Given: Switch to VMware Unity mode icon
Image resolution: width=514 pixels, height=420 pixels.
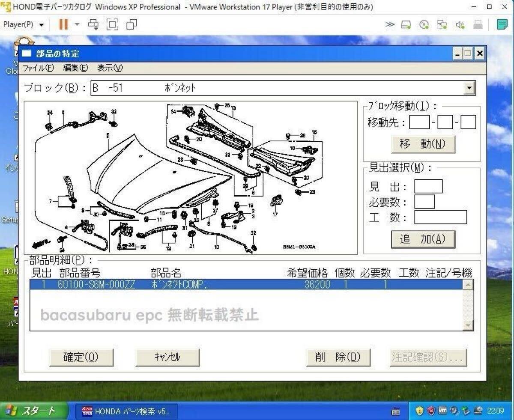Looking at the screenshot, I should coord(132,24).
